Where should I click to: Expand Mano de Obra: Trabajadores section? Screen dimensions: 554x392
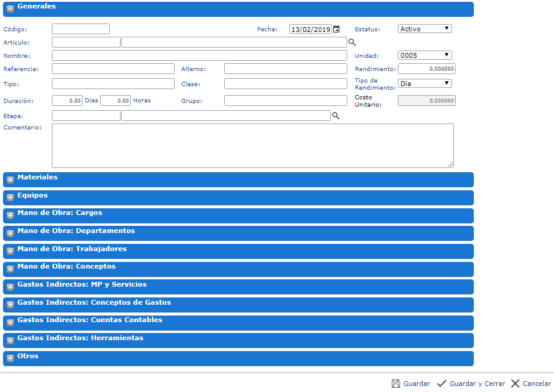pyautogui.click(x=72, y=249)
